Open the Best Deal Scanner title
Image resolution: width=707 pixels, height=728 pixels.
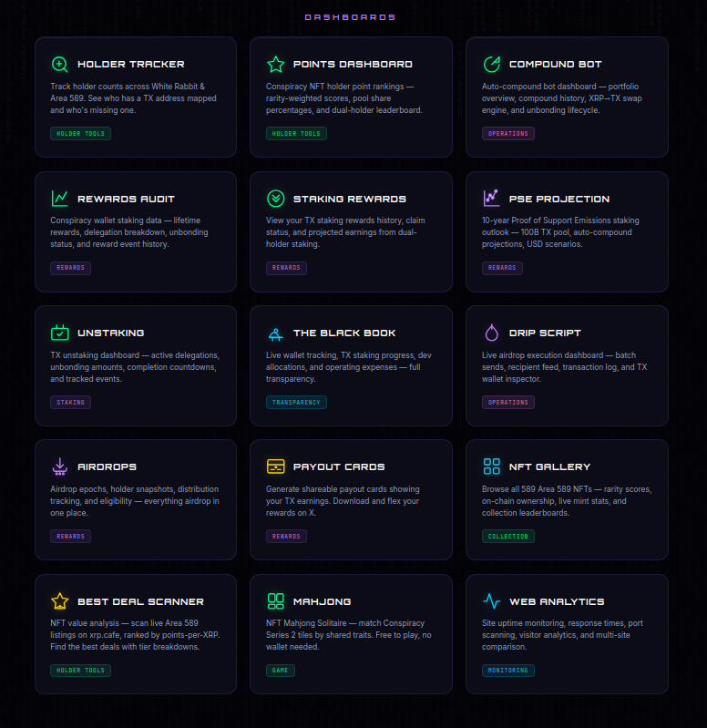coord(140,601)
